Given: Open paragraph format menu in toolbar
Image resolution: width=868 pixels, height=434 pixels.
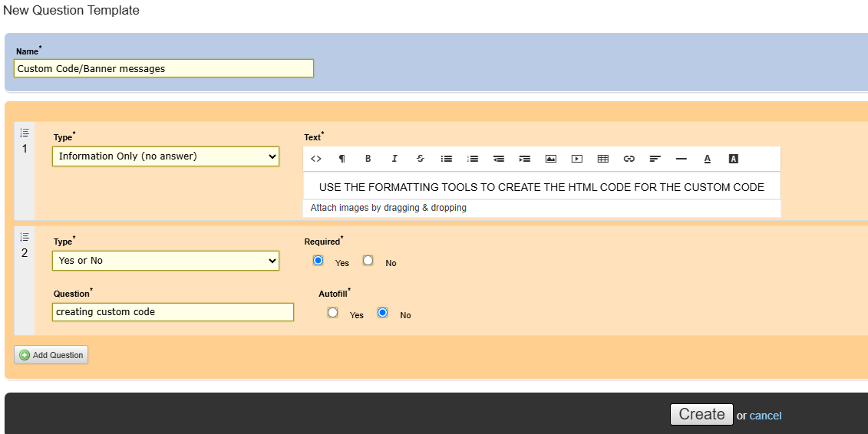Looking at the screenshot, I should (342, 159).
